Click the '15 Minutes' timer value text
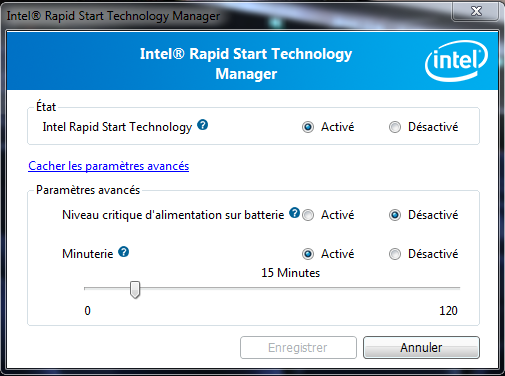 pyautogui.click(x=290, y=273)
